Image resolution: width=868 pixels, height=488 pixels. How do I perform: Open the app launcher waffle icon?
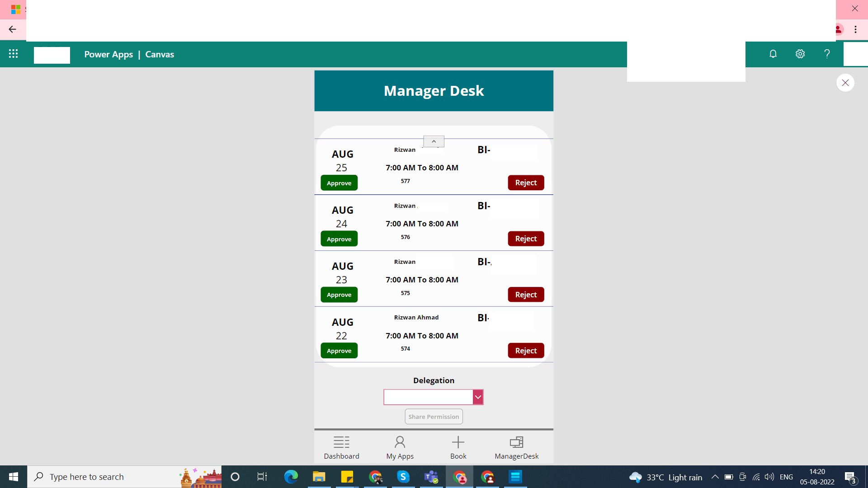pyautogui.click(x=14, y=54)
